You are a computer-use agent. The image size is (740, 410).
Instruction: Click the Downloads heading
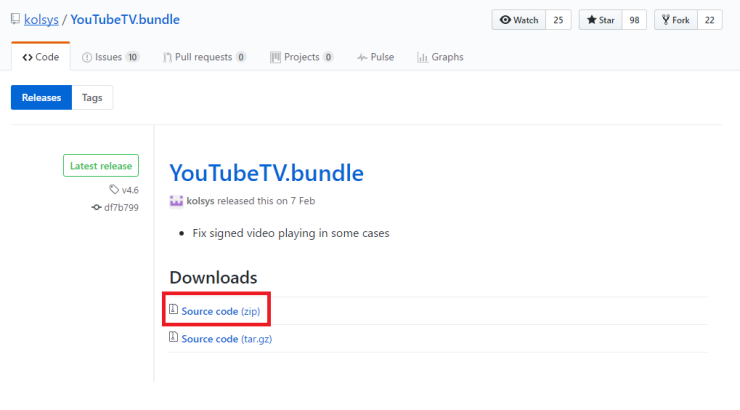click(213, 277)
